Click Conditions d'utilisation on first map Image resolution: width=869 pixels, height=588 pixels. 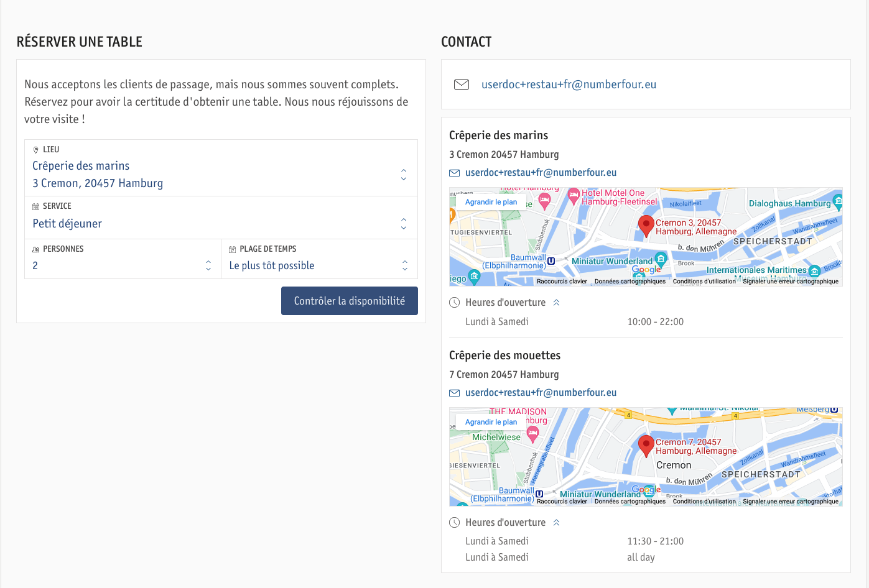tap(704, 282)
